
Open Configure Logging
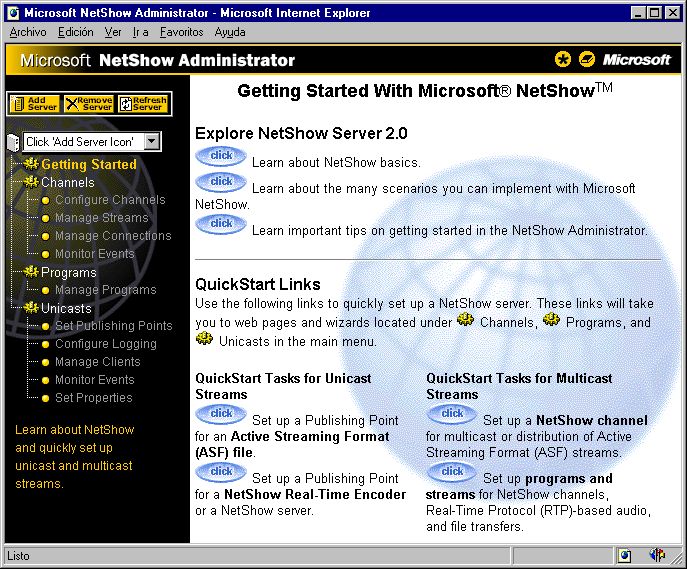click(x=106, y=344)
